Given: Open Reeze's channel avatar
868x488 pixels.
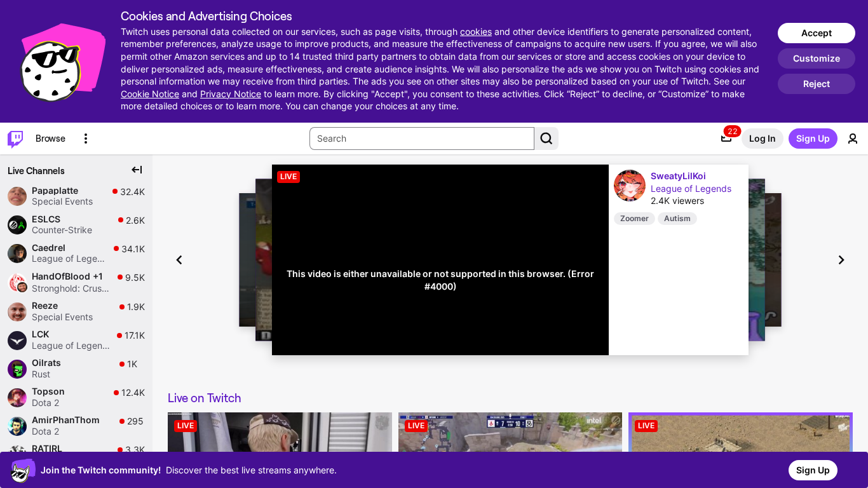Looking at the screenshot, I should [17, 311].
